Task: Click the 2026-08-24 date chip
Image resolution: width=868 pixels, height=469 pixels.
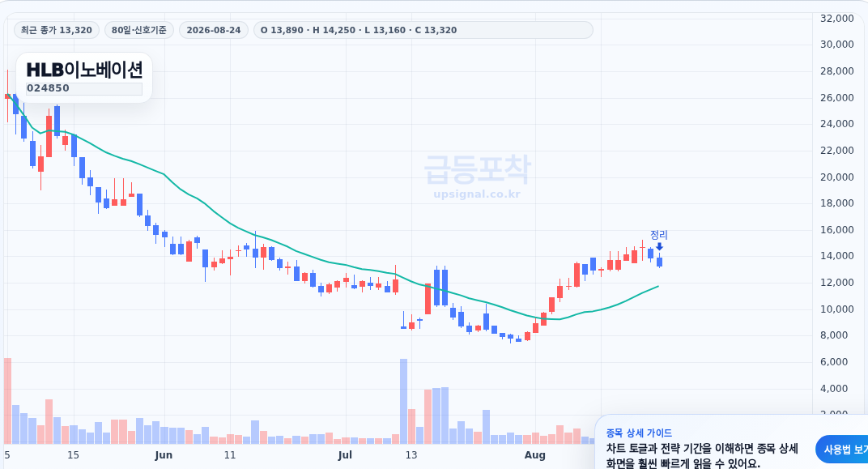Action: (214, 30)
